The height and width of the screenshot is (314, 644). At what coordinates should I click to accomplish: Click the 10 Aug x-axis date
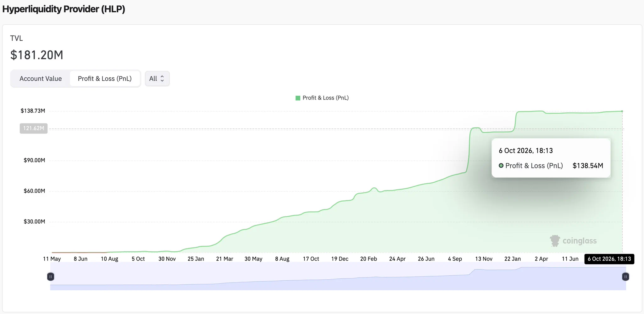point(109,259)
